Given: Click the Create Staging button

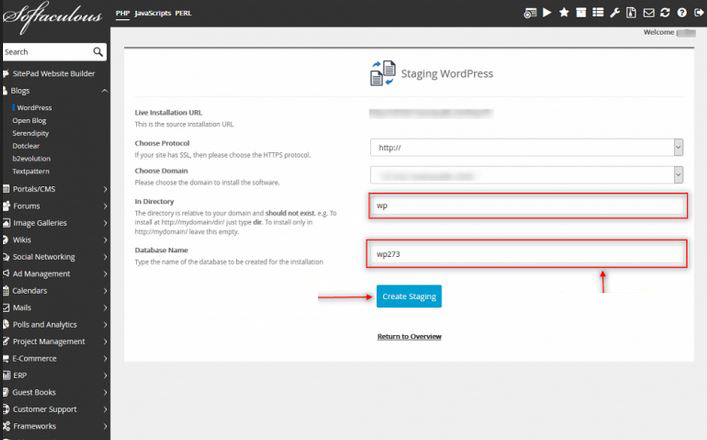Looking at the screenshot, I should click(x=409, y=296).
